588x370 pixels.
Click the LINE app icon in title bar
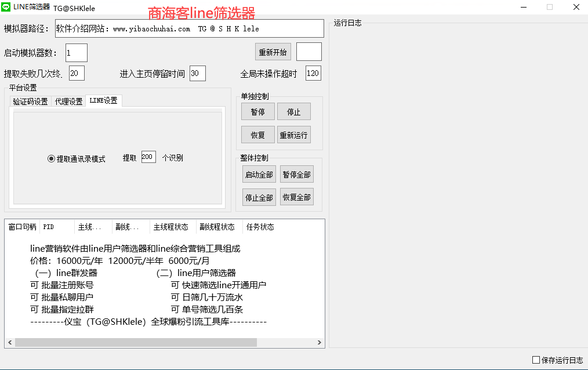(6, 7)
